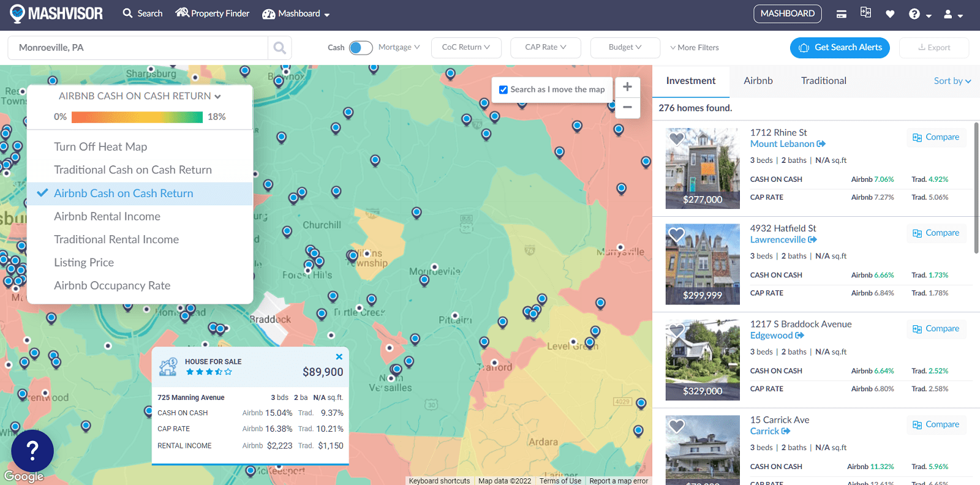This screenshot has height=485, width=980.
Task: Open the Edgewood neighborhood link
Action: (x=777, y=336)
